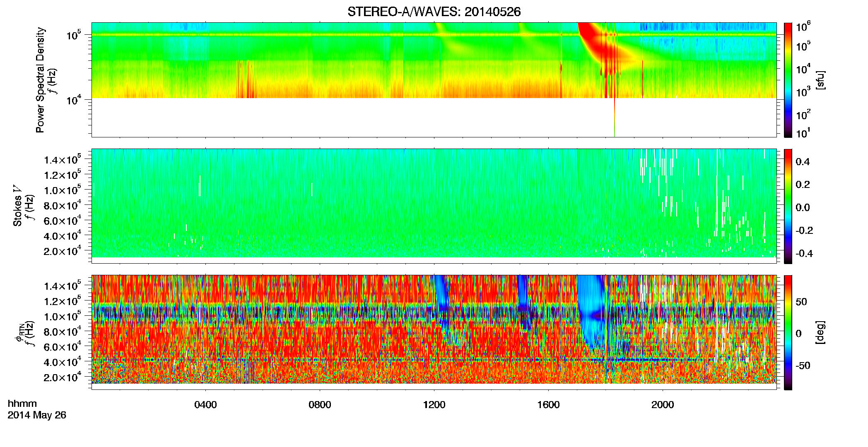Click the 1200 time tick label
The image size is (868, 447).
pyautogui.click(x=434, y=405)
